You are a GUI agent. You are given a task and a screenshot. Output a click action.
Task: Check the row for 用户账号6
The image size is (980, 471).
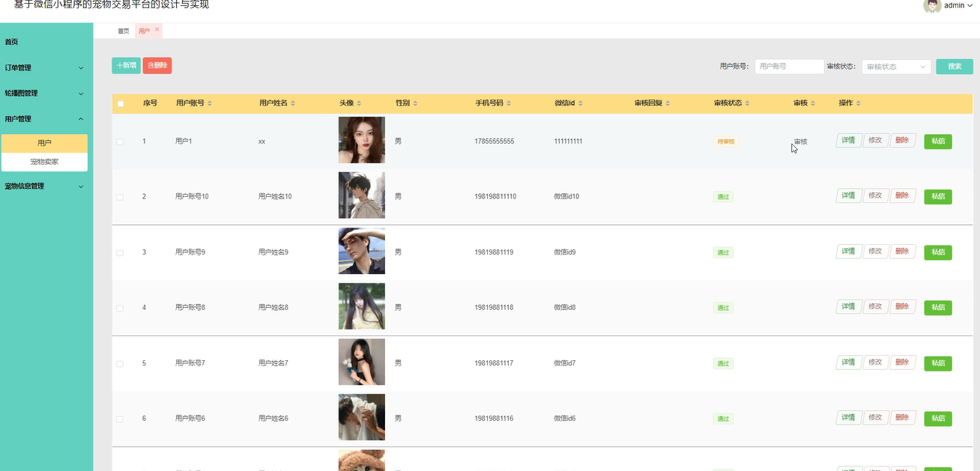click(120, 419)
